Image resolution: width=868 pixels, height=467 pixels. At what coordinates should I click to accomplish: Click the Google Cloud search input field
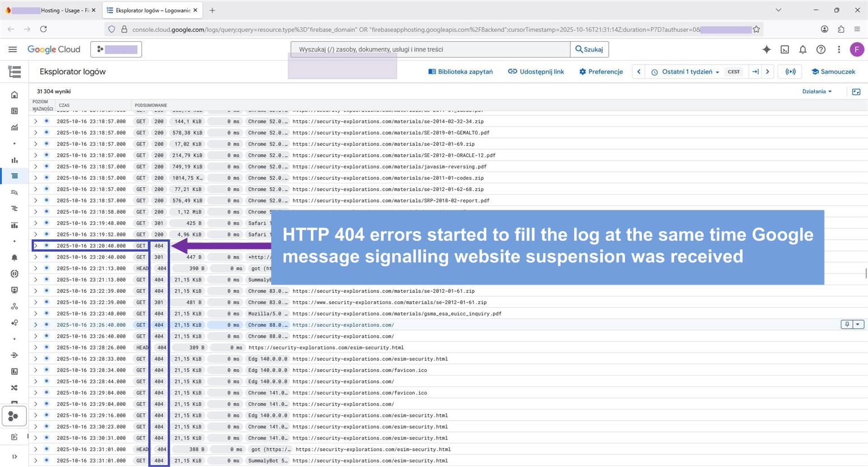pyautogui.click(x=429, y=50)
